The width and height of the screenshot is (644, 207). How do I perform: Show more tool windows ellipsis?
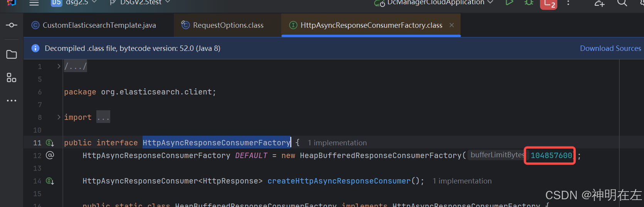pos(12,101)
